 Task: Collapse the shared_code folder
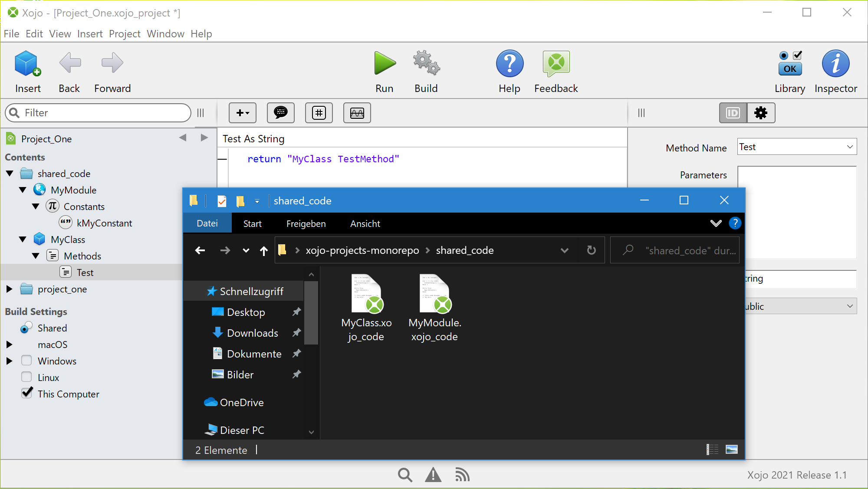click(10, 174)
